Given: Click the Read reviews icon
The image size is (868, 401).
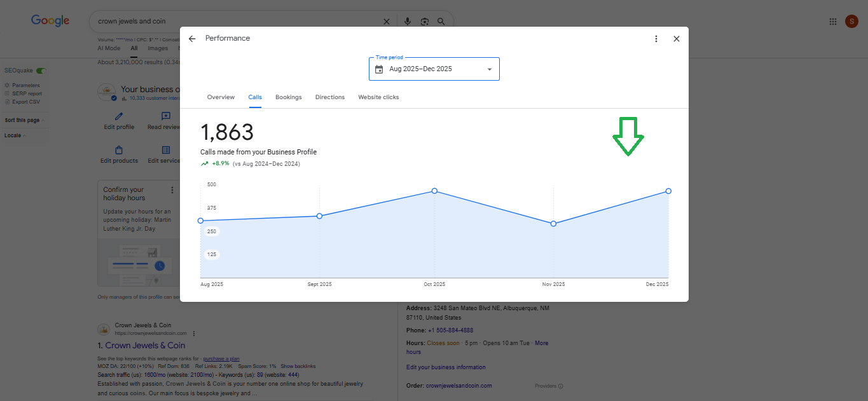Looking at the screenshot, I should click(166, 116).
